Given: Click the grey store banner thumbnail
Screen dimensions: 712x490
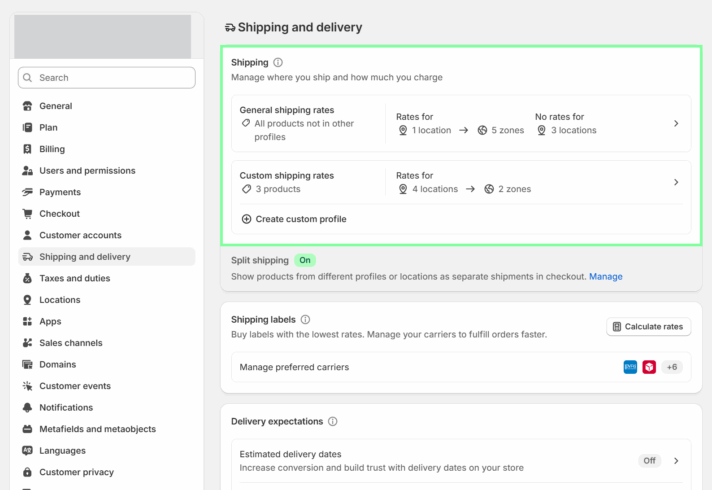Looking at the screenshot, I should click(103, 36).
